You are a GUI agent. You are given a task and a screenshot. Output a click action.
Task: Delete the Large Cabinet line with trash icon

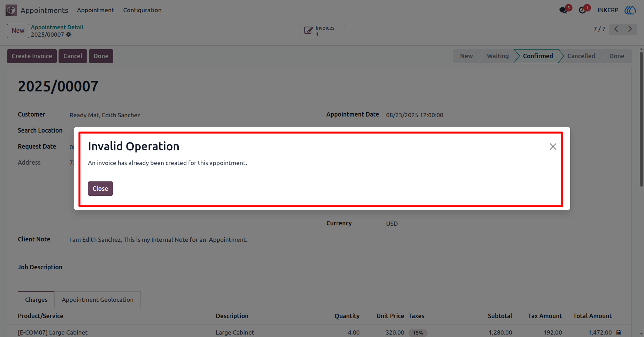tap(619, 332)
